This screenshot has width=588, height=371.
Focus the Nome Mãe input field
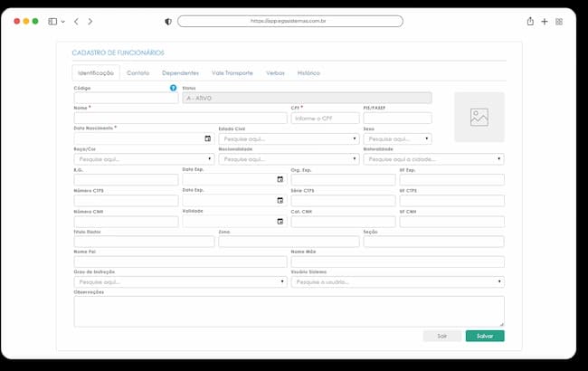pyautogui.click(x=397, y=262)
